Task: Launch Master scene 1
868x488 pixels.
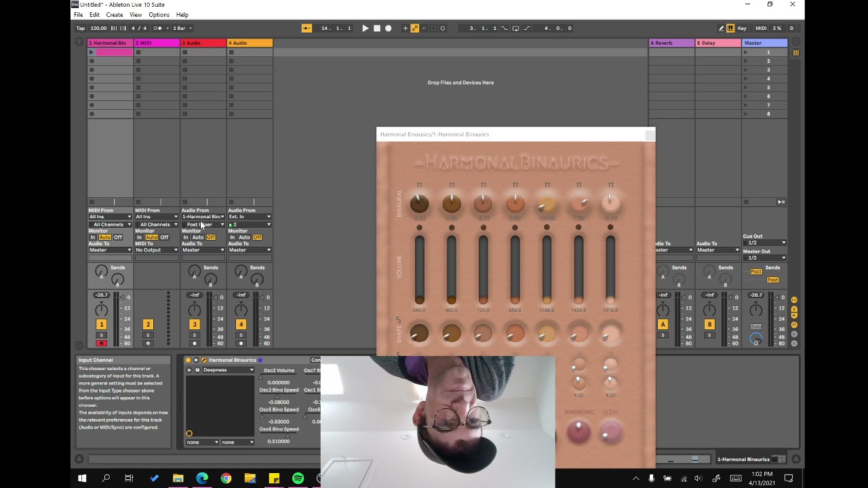Action: 746,52
